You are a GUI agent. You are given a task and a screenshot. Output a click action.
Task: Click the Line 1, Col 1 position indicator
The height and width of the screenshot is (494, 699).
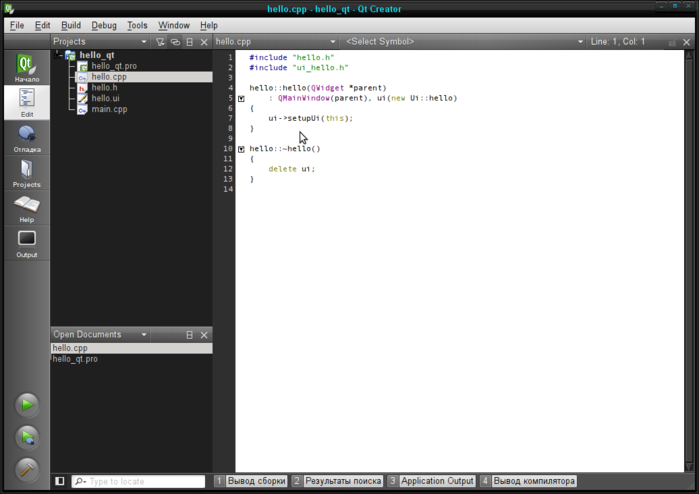pos(617,41)
